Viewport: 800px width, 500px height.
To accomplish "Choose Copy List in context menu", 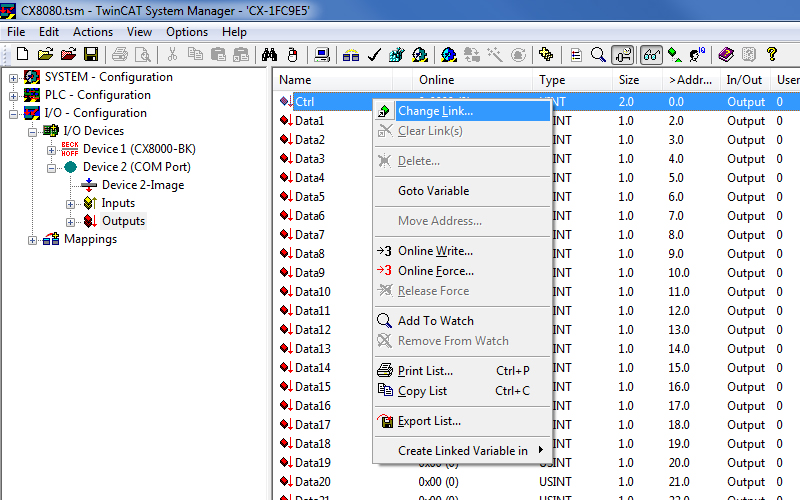I will click(462, 391).
